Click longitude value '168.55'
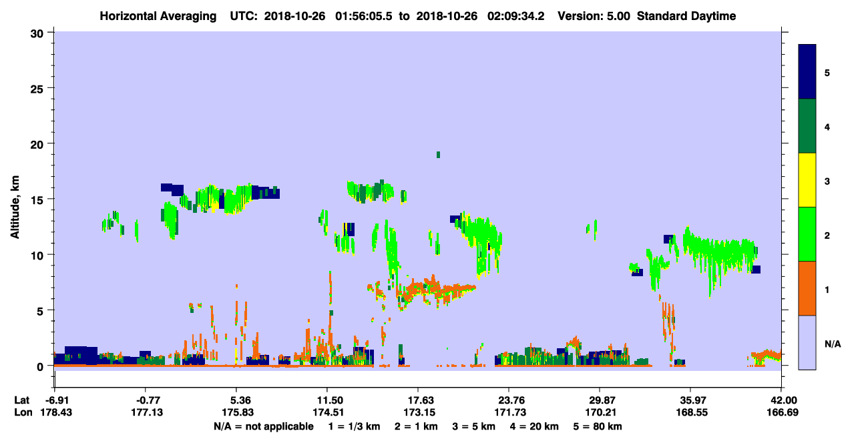868x445 pixels. coord(691,413)
